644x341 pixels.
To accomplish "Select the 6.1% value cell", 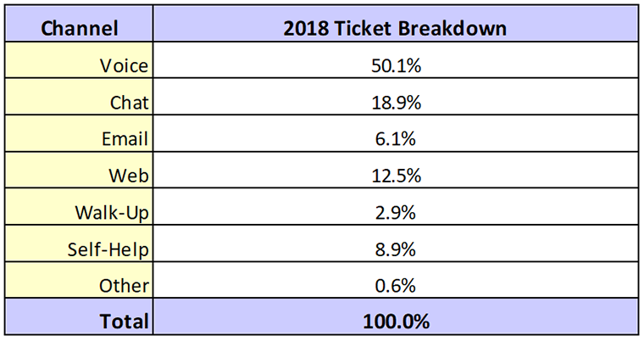I will [395, 139].
